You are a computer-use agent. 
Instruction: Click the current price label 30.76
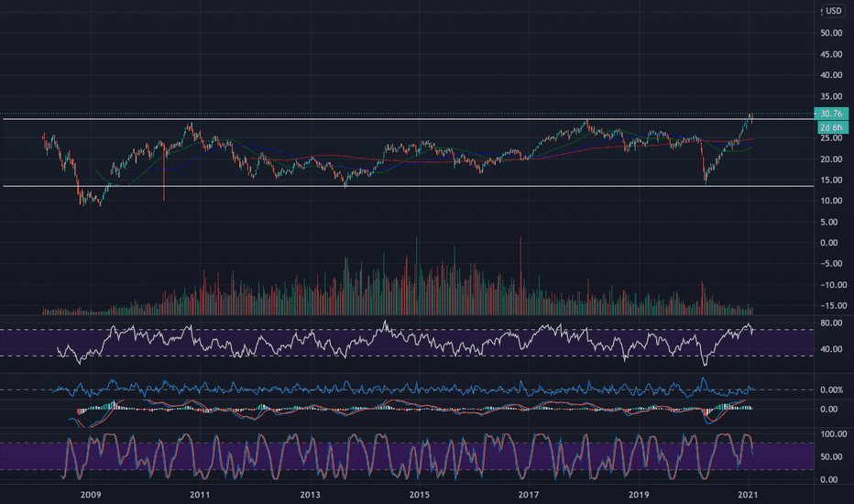tap(831, 114)
